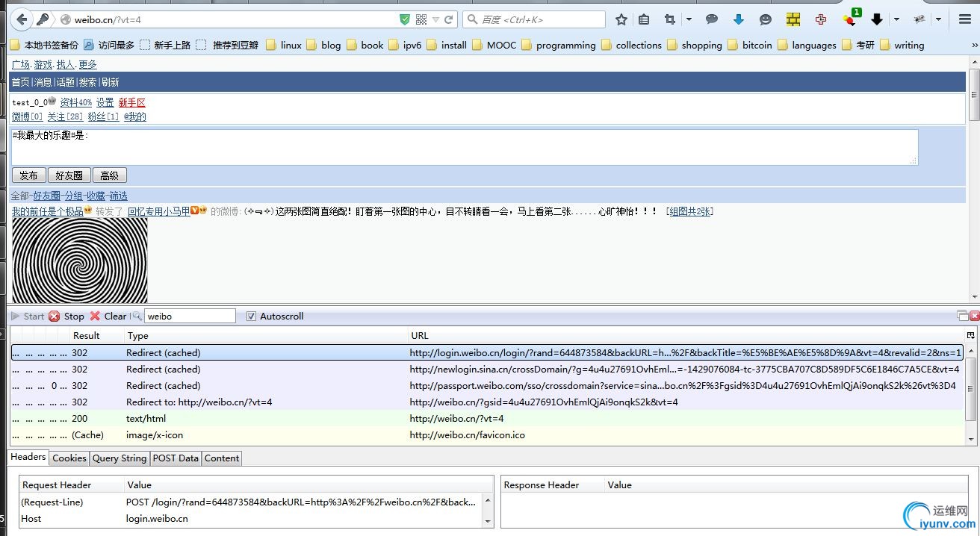The height and width of the screenshot is (536, 980).
Task: Click the yellow grid toolbar icon
Action: coord(793,19)
